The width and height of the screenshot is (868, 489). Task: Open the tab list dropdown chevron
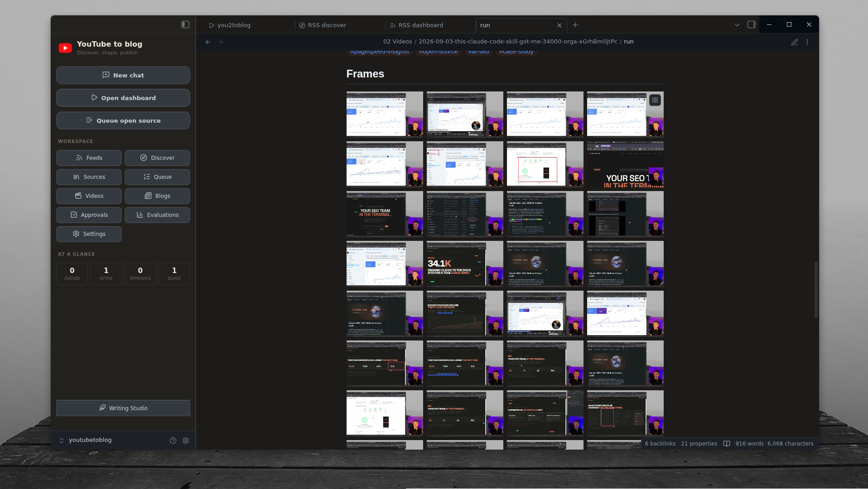pyautogui.click(x=737, y=25)
